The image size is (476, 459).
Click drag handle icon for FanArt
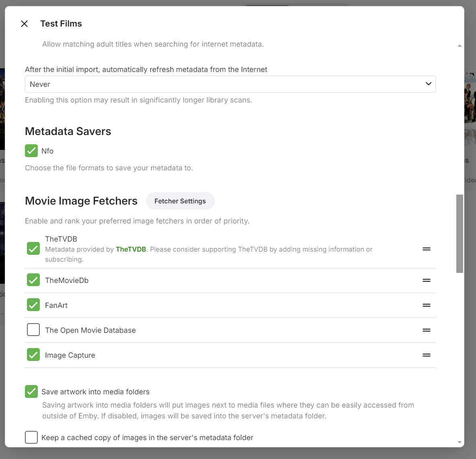(x=427, y=305)
